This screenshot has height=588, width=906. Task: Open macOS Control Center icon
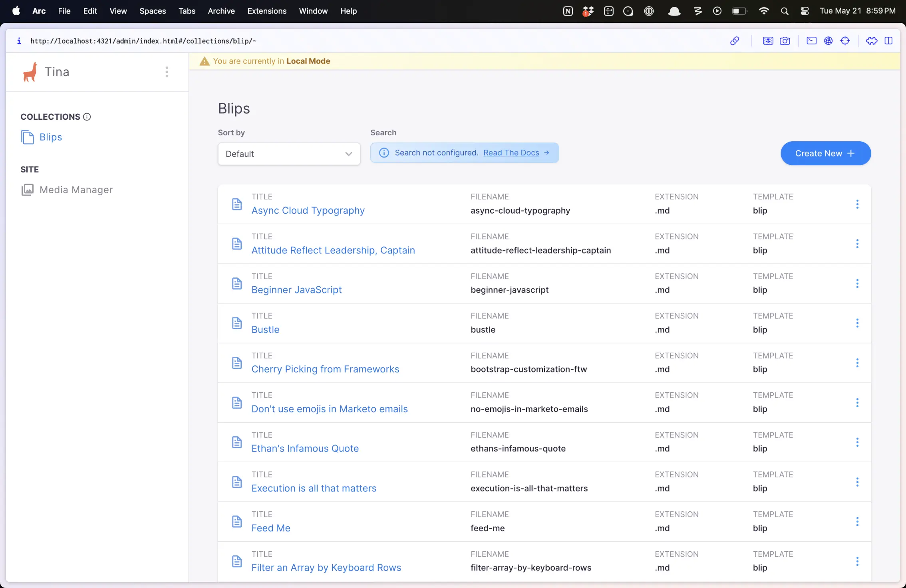click(x=805, y=11)
